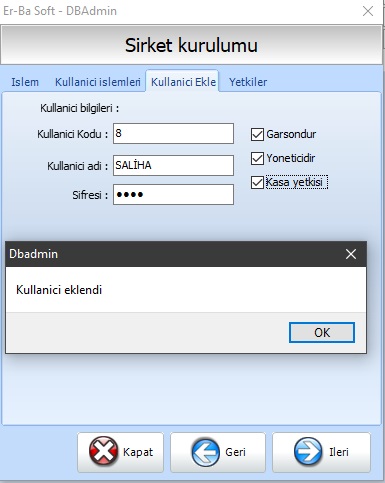Switch to the Islem tab
The width and height of the screenshot is (385, 483).
pyautogui.click(x=25, y=82)
